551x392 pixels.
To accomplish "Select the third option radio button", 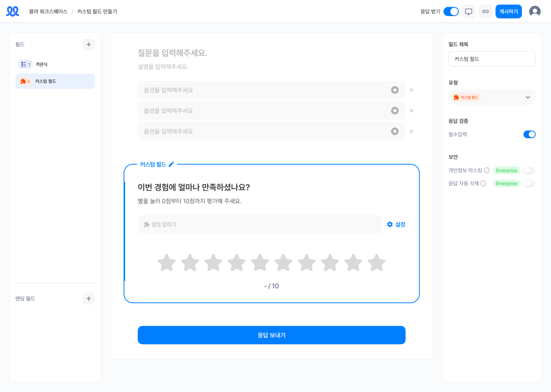I will [395, 131].
